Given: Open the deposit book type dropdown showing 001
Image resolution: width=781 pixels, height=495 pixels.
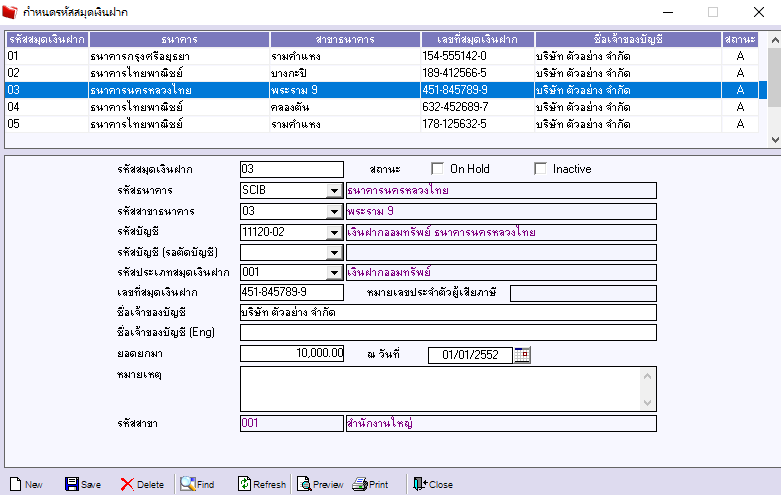Looking at the screenshot, I should tap(334, 273).
